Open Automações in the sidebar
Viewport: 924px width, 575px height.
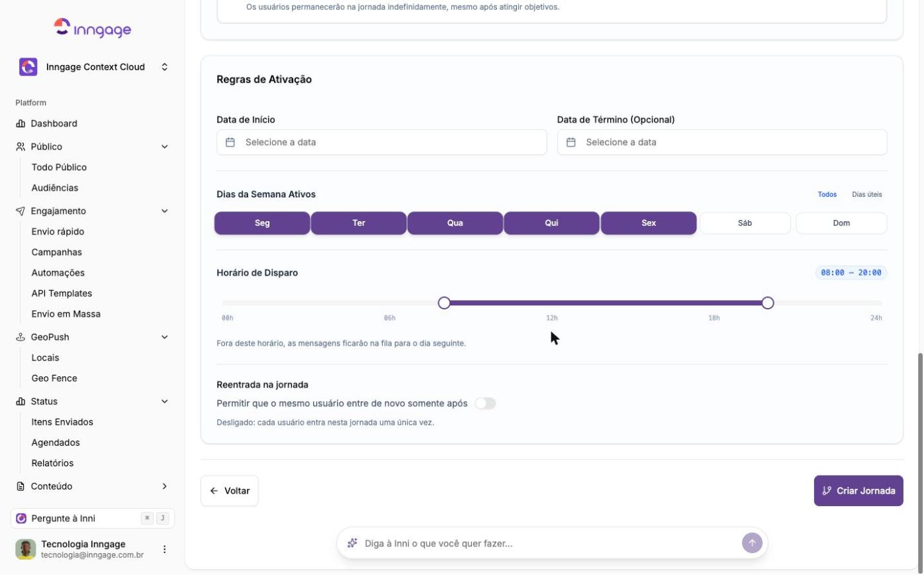point(58,273)
